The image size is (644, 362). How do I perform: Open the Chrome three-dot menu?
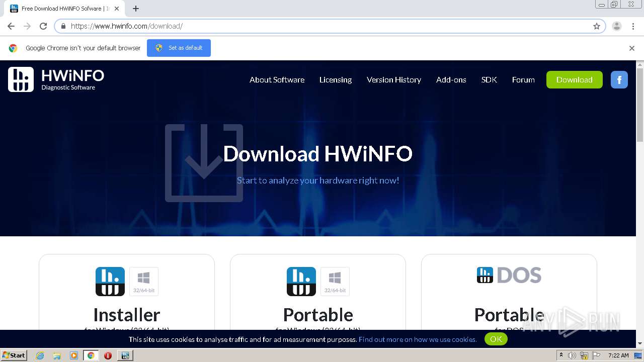pos(633,26)
